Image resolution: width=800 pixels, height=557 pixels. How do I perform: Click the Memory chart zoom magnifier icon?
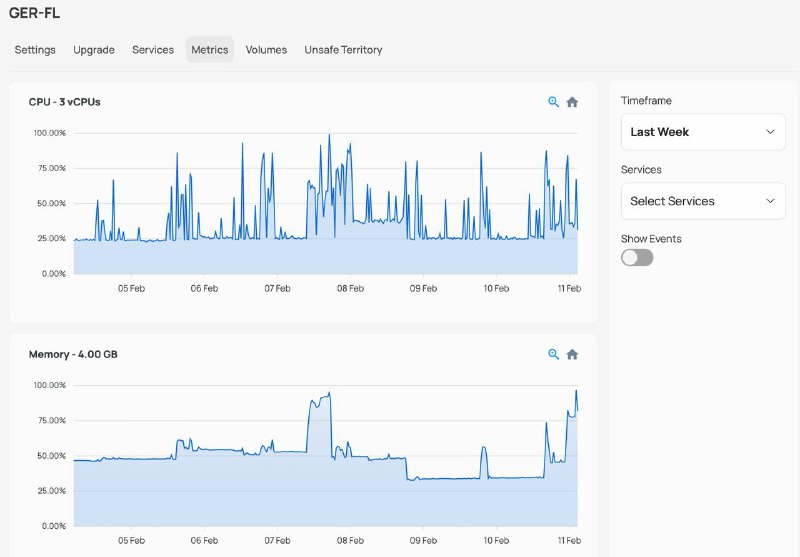(553, 354)
